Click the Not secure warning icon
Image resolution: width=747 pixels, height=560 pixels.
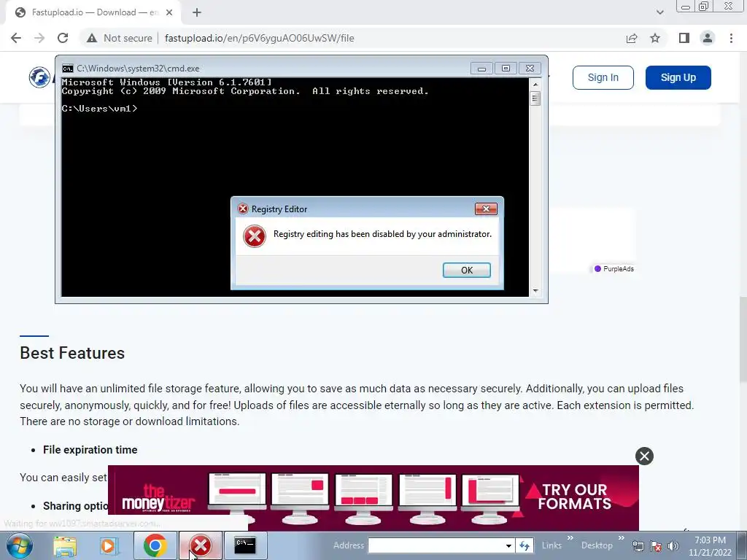click(x=92, y=38)
